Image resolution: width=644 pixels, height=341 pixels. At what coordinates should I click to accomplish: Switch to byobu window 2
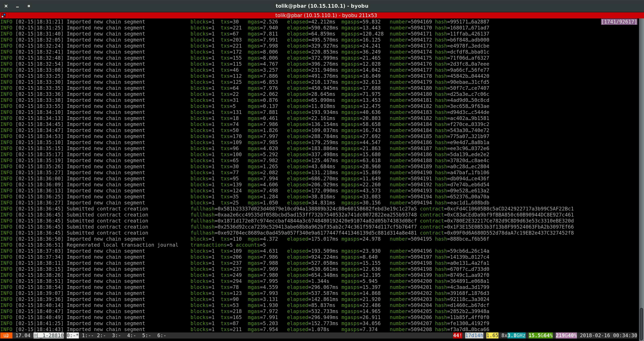[x=101, y=335]
